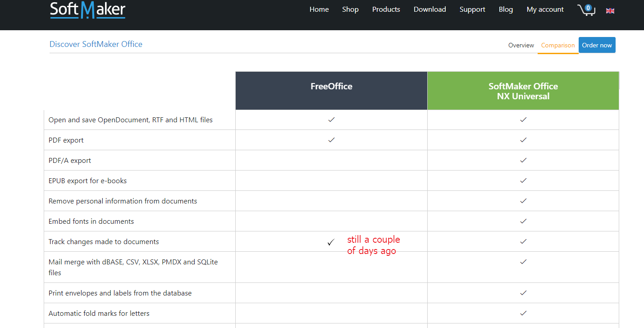Image resolution: width=644 pixels, height=328 pixels.
Task: Visit the Blog link
Action: (x=506, y=9)
